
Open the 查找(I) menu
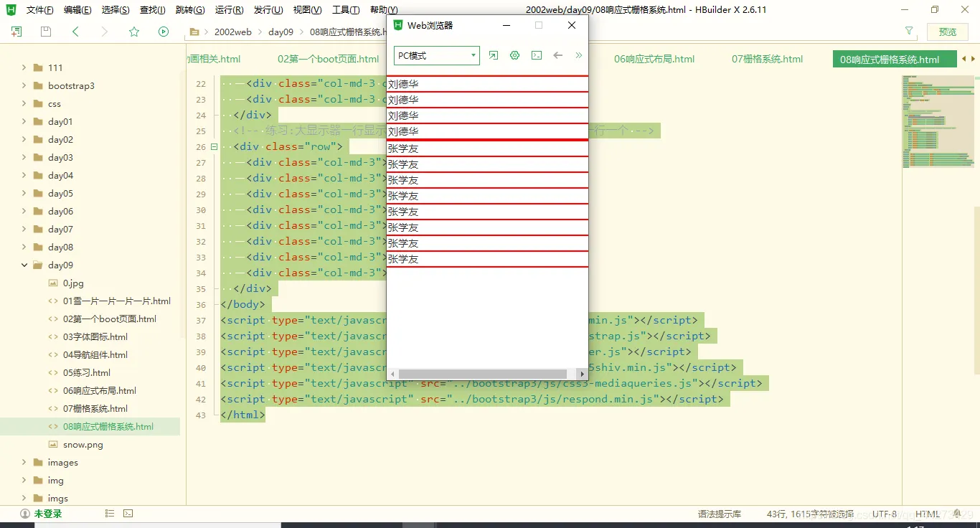pyautogui.click(x=153, y=10)
